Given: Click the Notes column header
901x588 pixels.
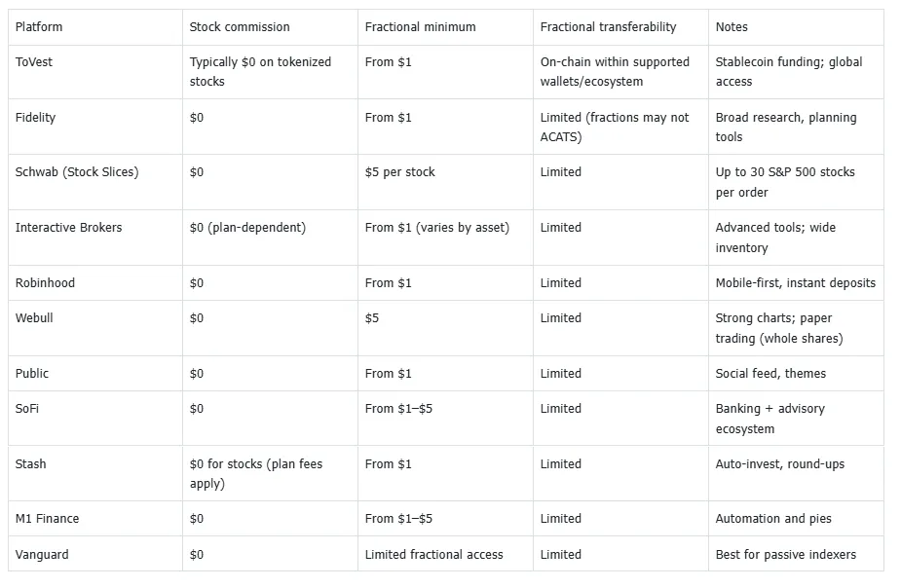Looking at the screenshot, I should (x=732, y=27).
